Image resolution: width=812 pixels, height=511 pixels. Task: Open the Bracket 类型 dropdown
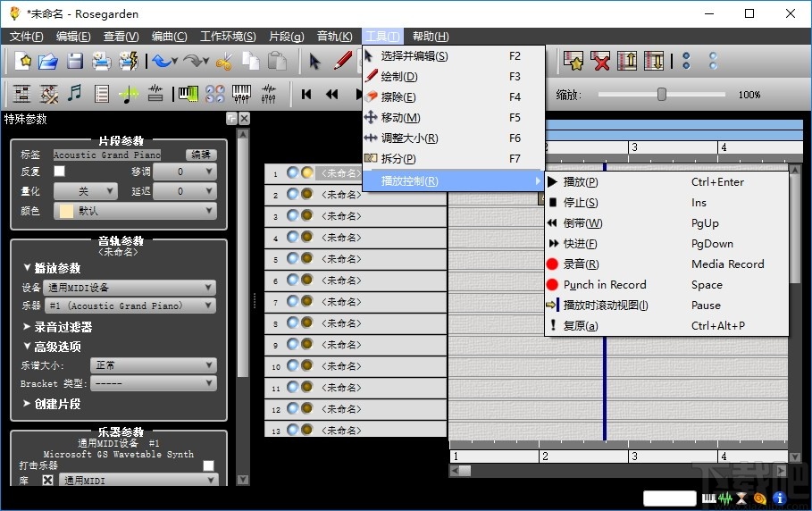[154, 383]
